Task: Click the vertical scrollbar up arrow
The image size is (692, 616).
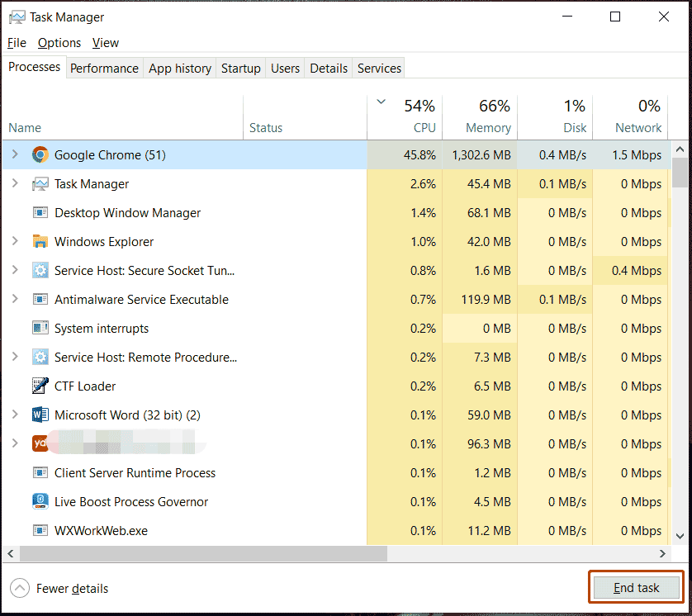Action: (x=680, y=150)
